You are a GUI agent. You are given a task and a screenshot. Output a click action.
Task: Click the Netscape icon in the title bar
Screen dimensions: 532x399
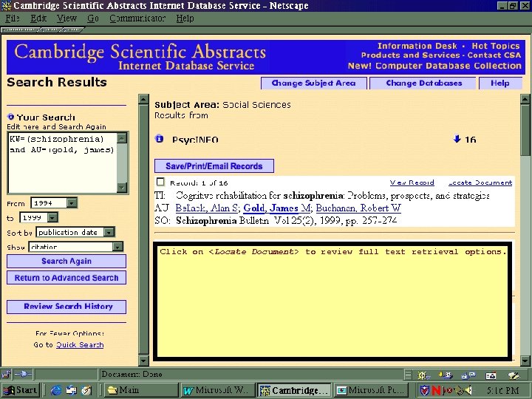click(x=6, y=5)
